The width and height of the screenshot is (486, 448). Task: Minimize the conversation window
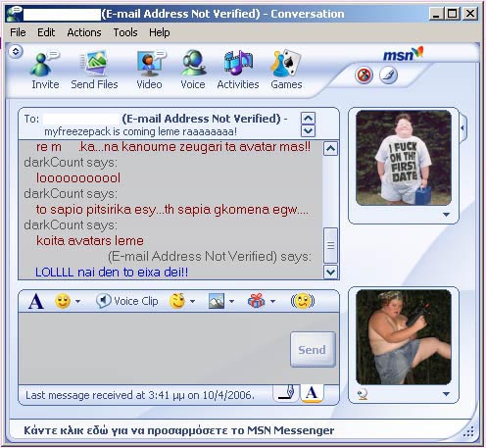[x=436, y=14]
